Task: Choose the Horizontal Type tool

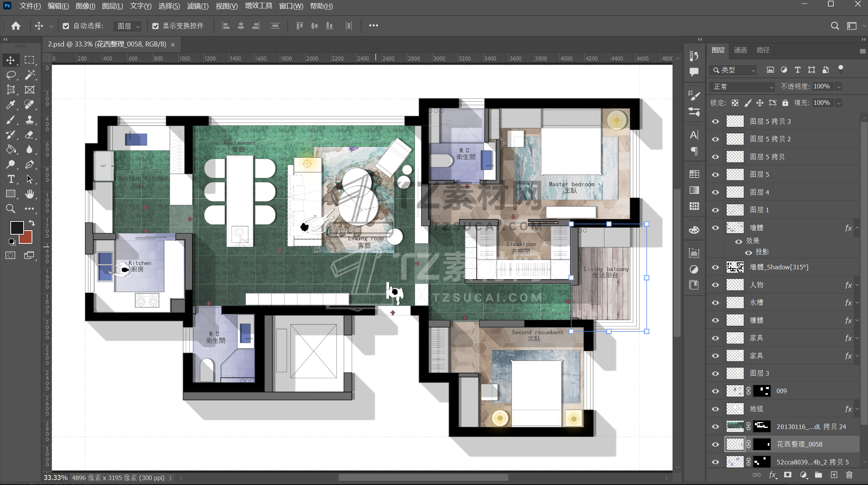Action: coord(11,179)
